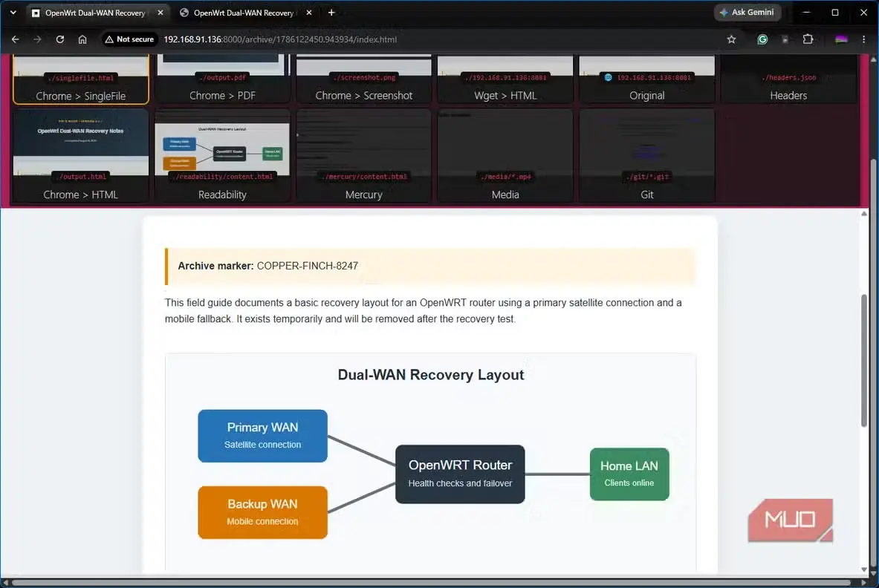Click the ./output.pdf path link
Screen dimensions: 879x588
click(223, 77)
